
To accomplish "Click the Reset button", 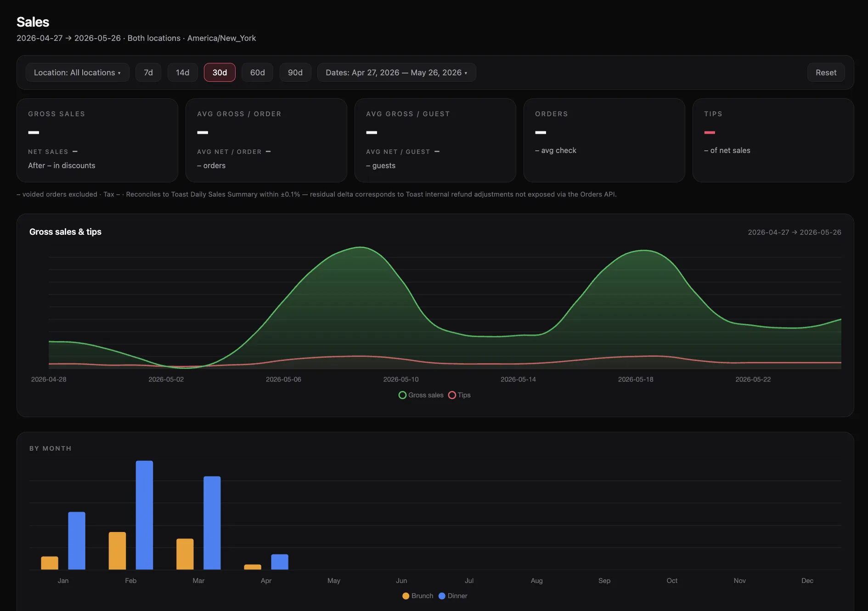I will [x=826, y=73].
